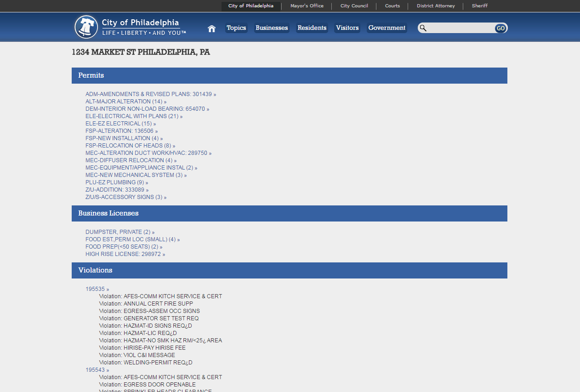Expand FSP-New Installation (4) permits

pyautogui.click(x=124, y=138)
